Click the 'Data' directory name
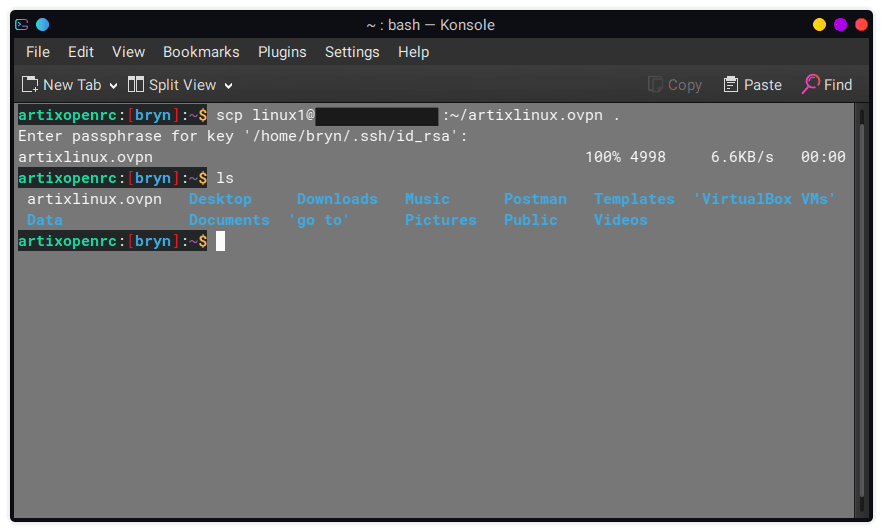This screenshot has height=532, width=883. [x=44, y=220]
